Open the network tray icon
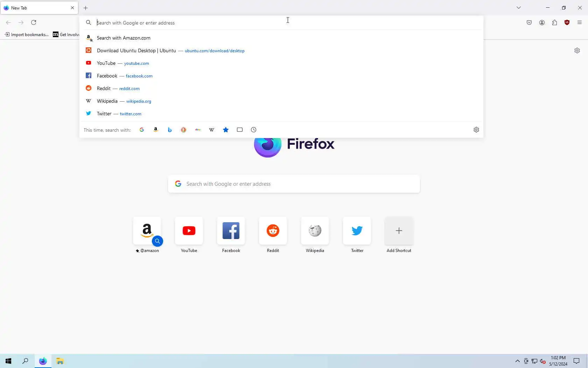588x368 pixels. [x=534, y=361]
